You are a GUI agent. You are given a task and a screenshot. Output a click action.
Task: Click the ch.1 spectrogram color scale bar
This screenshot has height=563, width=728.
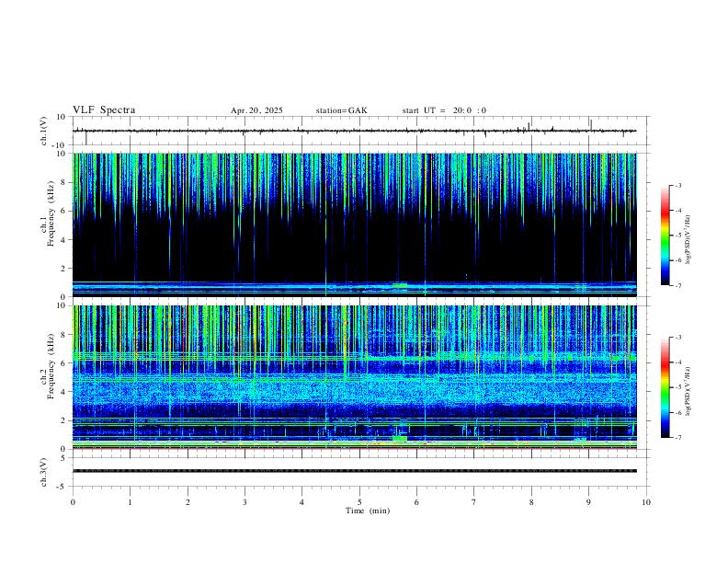coord(665,236)
